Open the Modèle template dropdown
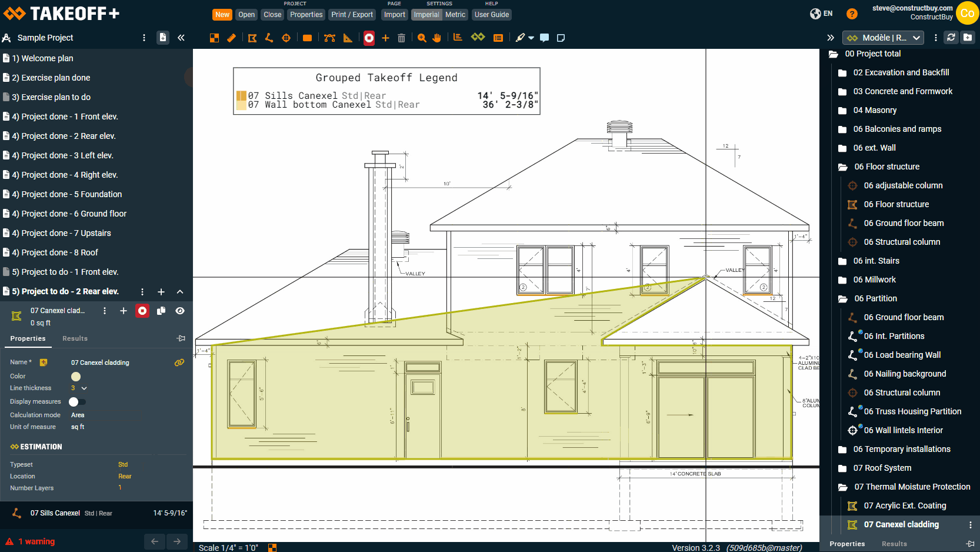 pyautogui.click(x=883, y=38)
